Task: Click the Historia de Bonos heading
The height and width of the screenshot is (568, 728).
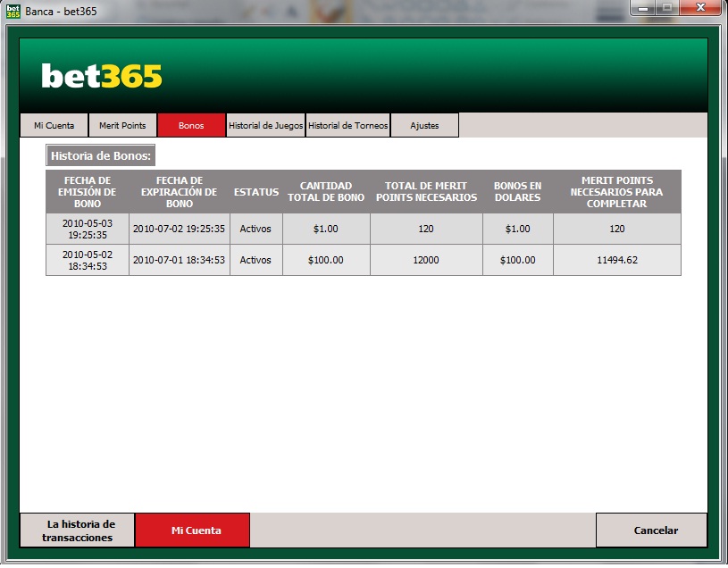Action: 101,156
